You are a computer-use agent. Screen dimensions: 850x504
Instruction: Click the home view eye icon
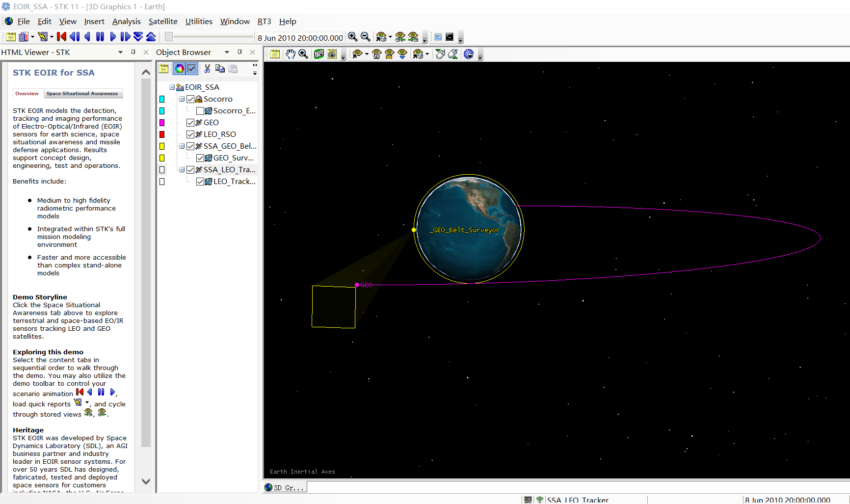[376, 54]
